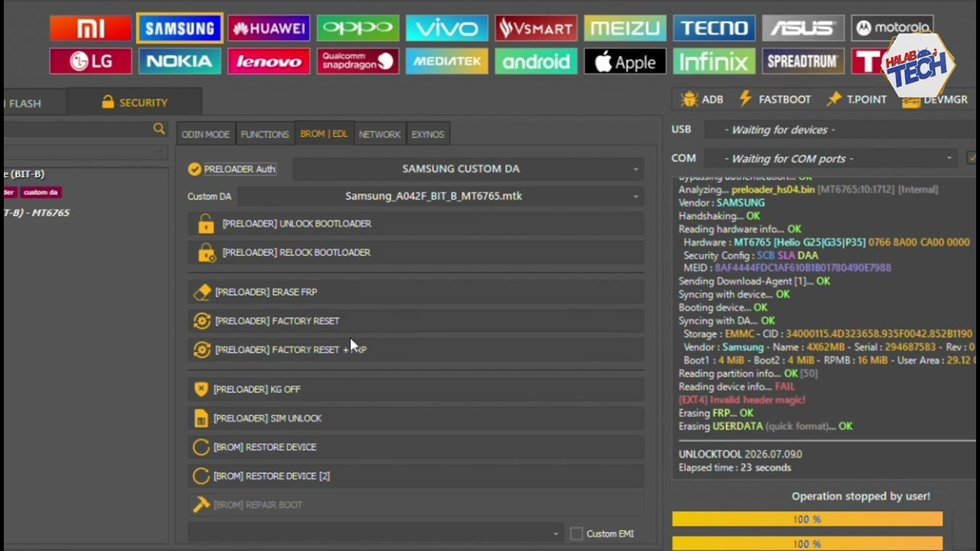Open the Samsung Custom DA dropdown
This screenshot has width=980, height=551.
pyautogui.click(x=468, y=169)
